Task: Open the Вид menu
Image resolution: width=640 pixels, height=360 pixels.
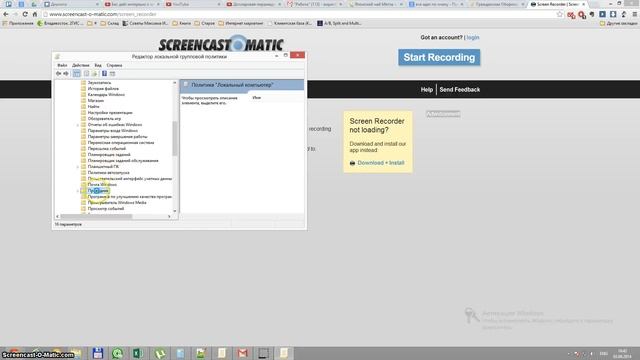Action: click(x=98, y=65)
